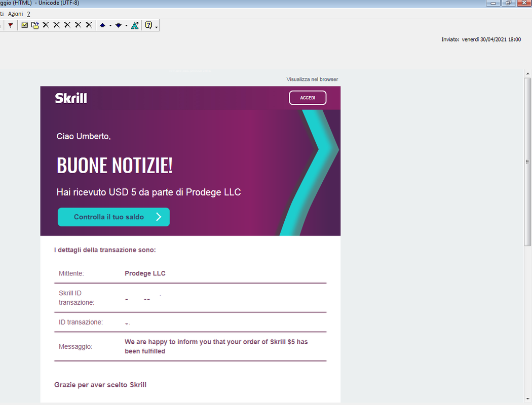Click the Skrill ID transazione: label
The height and width of the screenshot is (405, 532).
pos(77,298)
